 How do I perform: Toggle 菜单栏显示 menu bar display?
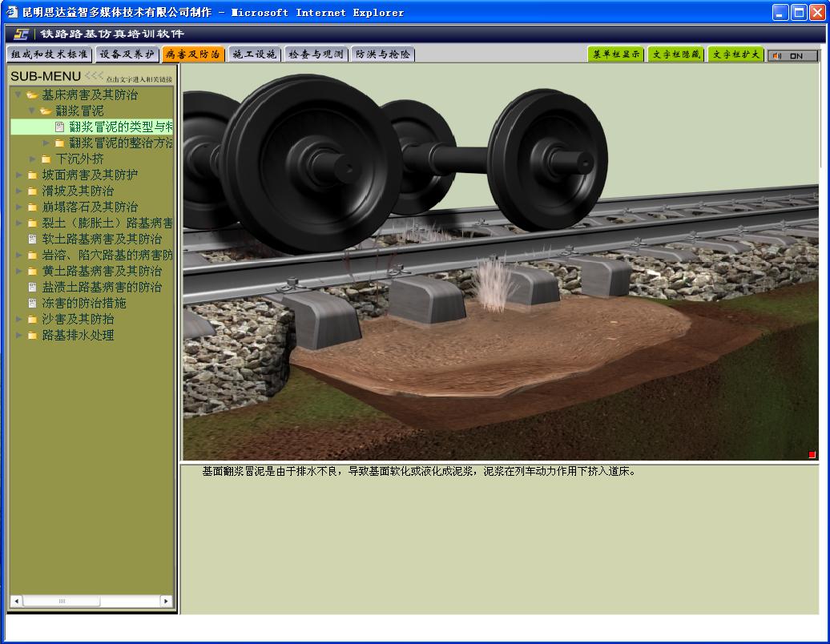click(x=615, y=54)
